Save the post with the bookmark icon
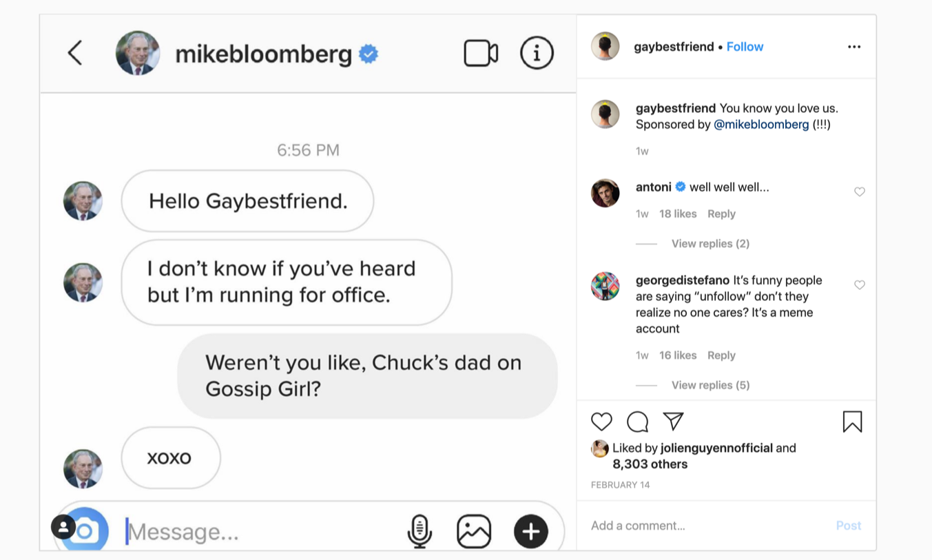This screenshot has width=932, height=560. click(852, 421)
